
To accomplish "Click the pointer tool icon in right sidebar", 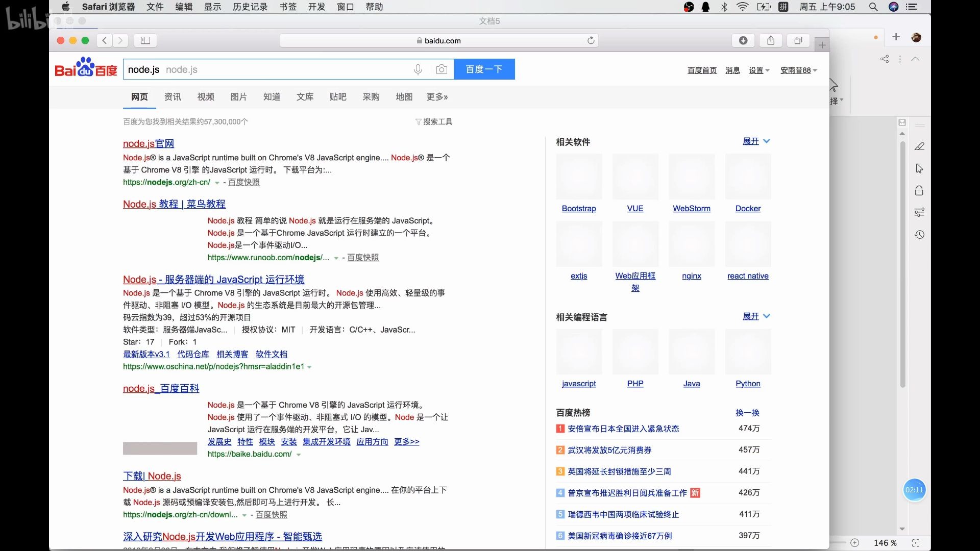I will [x=919, y=168].
